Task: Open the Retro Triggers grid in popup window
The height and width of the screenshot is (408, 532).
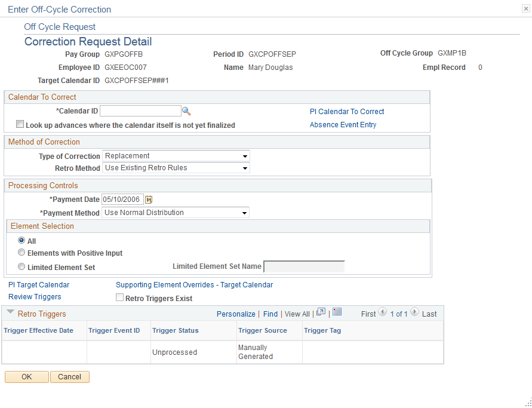Action: [321, 313]
